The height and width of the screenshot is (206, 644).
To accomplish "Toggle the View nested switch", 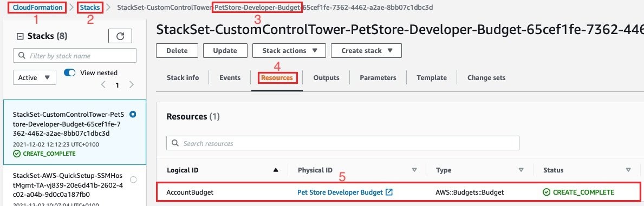I will click(70, 72).
